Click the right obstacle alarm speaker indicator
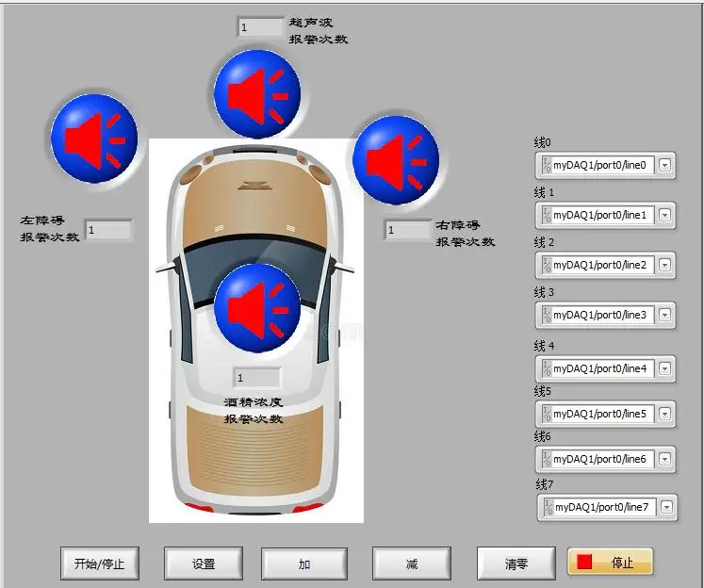Image resolution: width=704 pixels, height=588 pixels. pos(396,160)
